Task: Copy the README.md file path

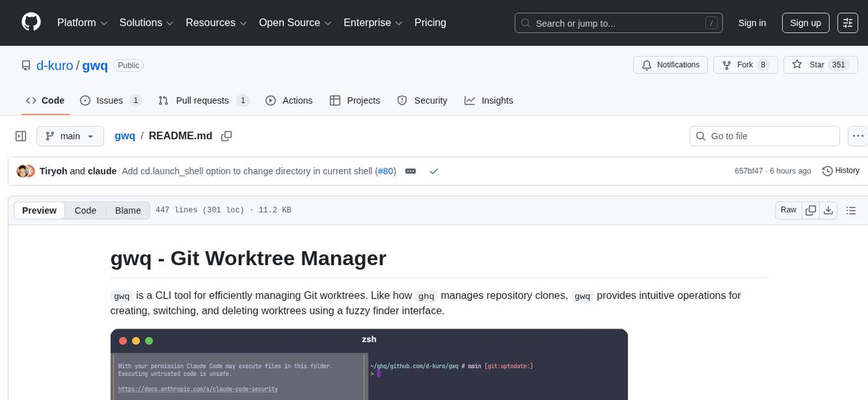Action: click(x=227, y=136)
